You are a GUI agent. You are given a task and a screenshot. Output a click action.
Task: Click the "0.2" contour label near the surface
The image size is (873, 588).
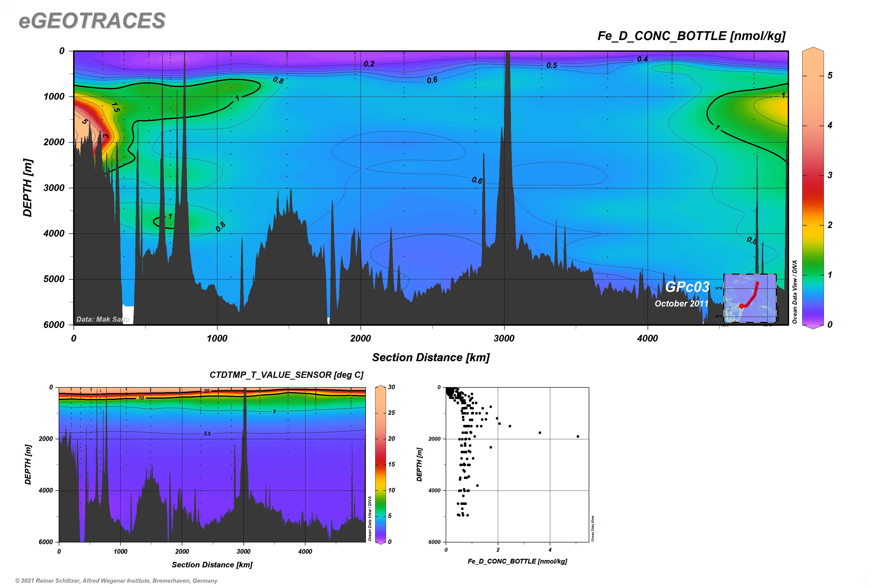tap(369, 64)
